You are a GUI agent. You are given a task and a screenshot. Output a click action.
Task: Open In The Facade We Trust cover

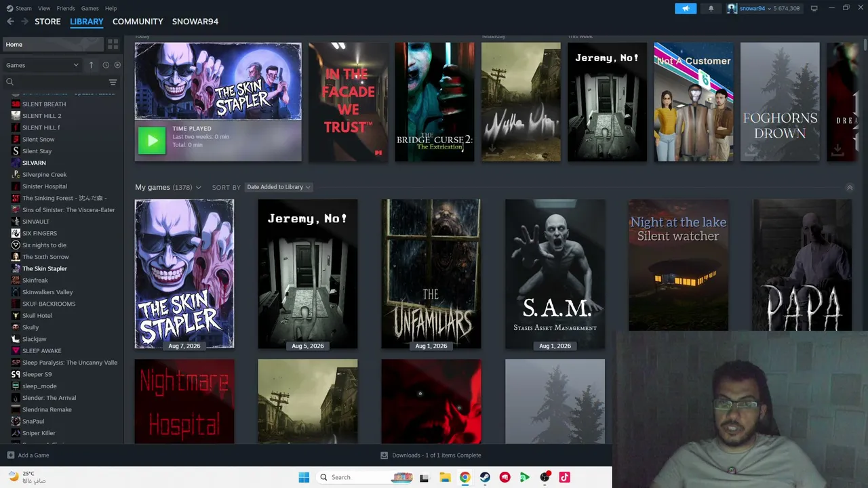348,102
